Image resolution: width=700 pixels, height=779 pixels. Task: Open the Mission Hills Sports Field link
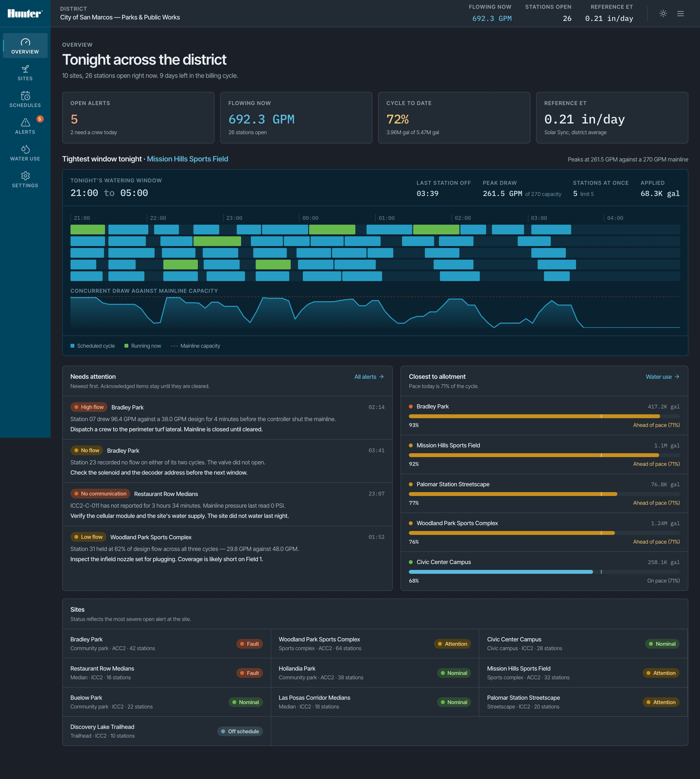[187, 159]
